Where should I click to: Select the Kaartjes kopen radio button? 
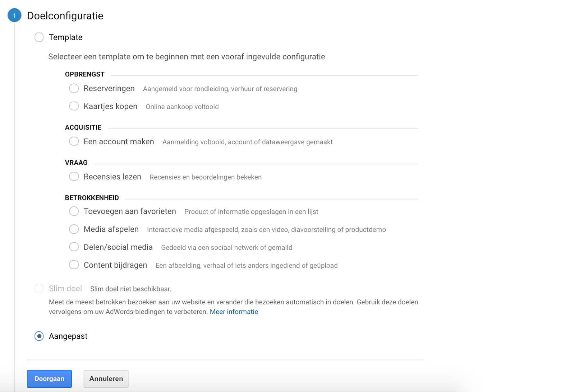tap(74, 106)
